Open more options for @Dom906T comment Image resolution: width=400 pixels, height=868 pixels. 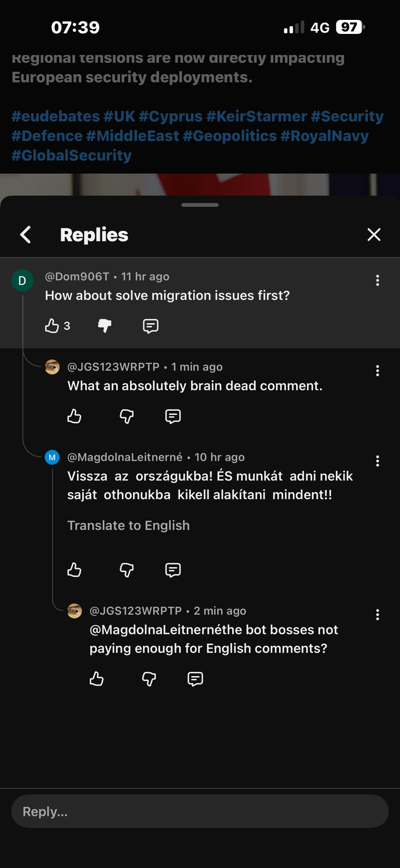[x=377, y=280]
